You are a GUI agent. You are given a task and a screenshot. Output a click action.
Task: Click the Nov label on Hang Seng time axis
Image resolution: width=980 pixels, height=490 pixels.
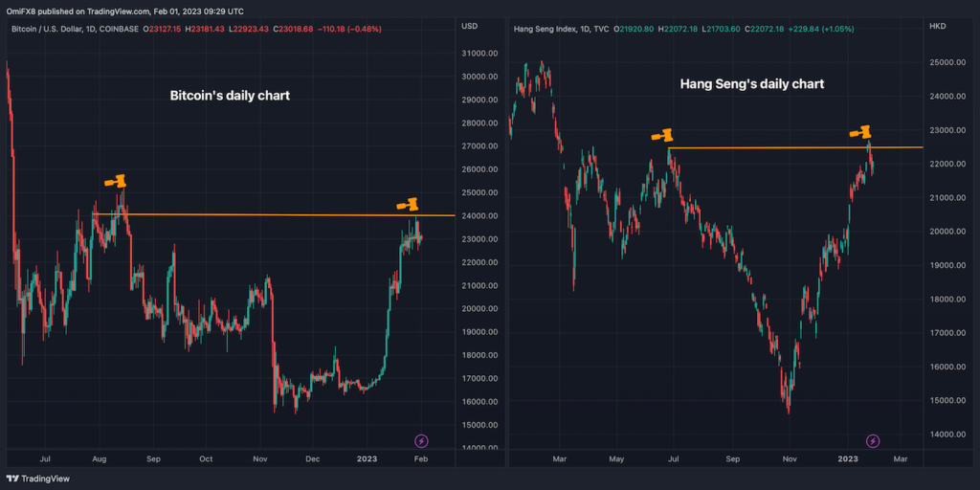click(x=790, y=459)
